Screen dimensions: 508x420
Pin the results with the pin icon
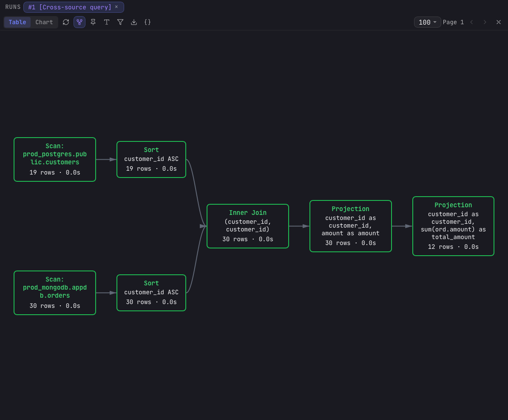(x=93, y=22)
